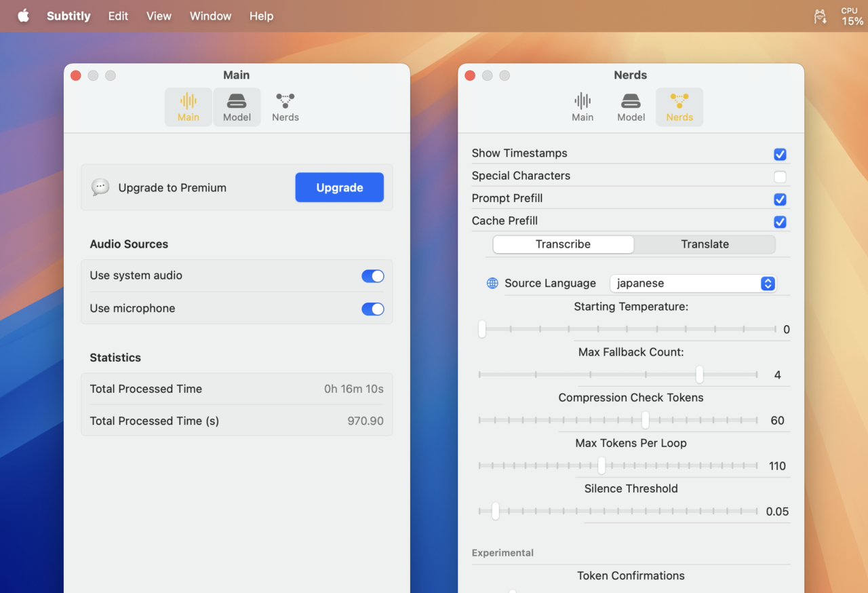Screen dimensions: 868x593
Task: Enable Special Characters checkbox
Action: (780, 177)
